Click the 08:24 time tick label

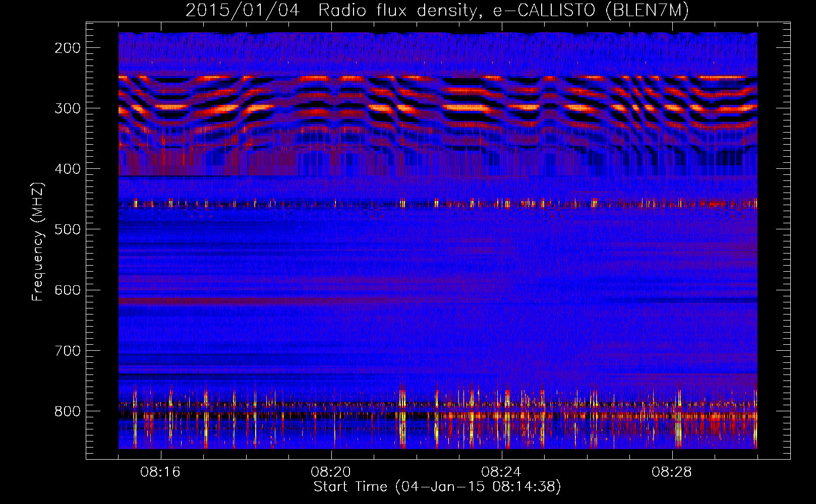[x=501, y=472]
